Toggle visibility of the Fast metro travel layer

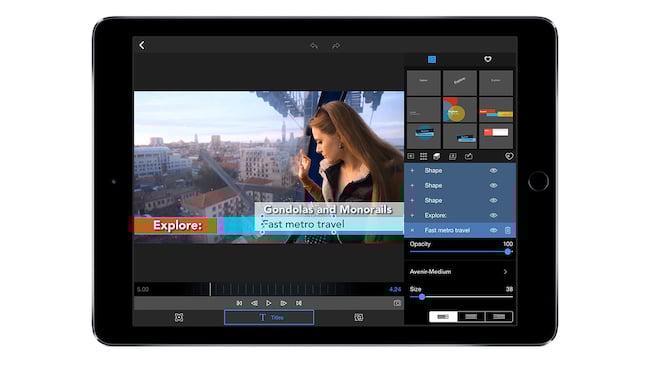click(493, 230)
